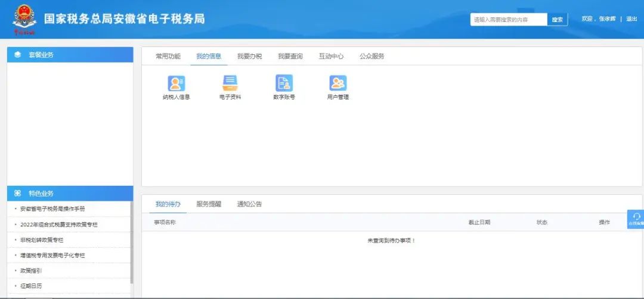Select the 我的信息 tab
Image resolution: width=644 pixels, height=299 pixels.
(x=209, y=56)
